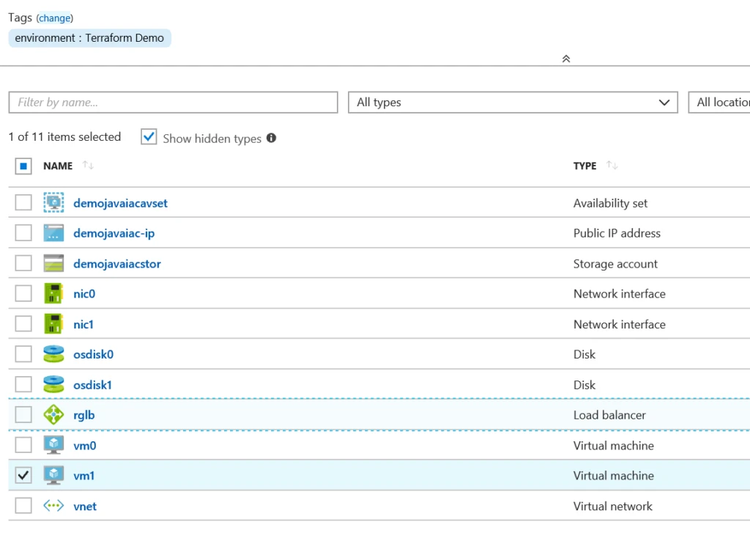Click the demojavaiacstor storage account icon

(x=54, y=264)
